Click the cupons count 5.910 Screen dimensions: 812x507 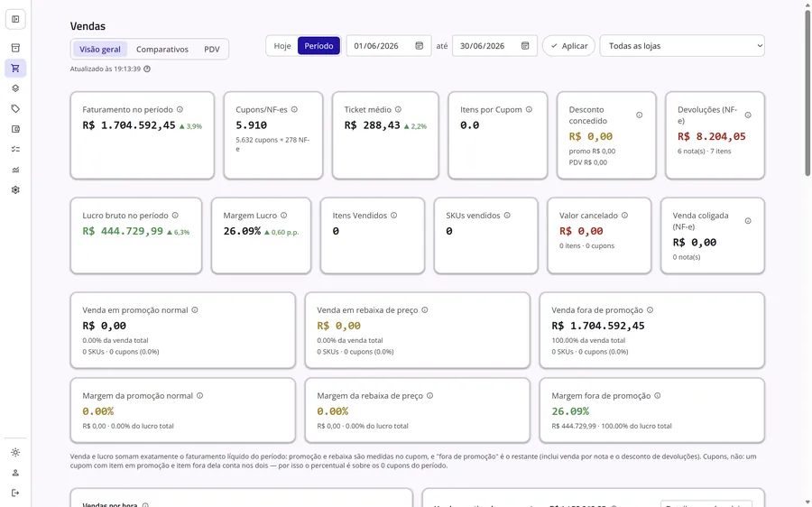[251, 125]
